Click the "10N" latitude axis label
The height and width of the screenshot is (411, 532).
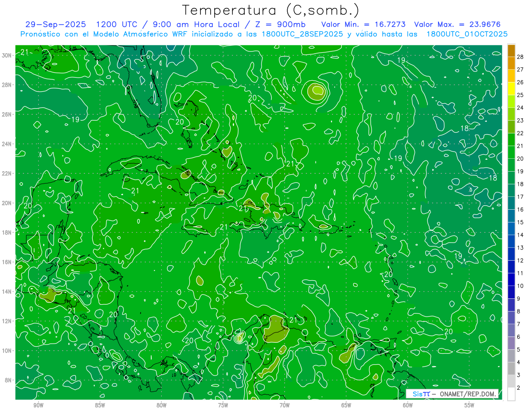click(x=7, y=351)
